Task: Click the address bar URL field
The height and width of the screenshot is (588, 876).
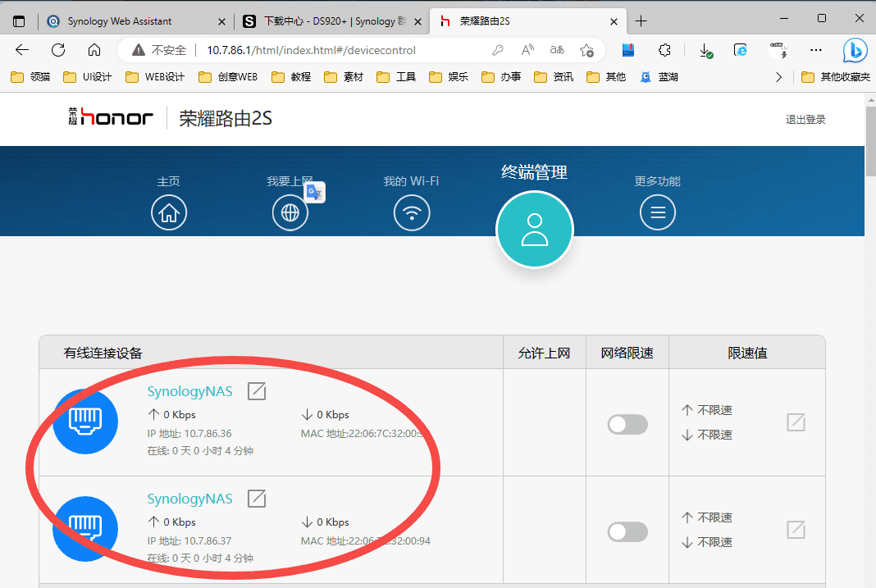Action: (328, 50)
